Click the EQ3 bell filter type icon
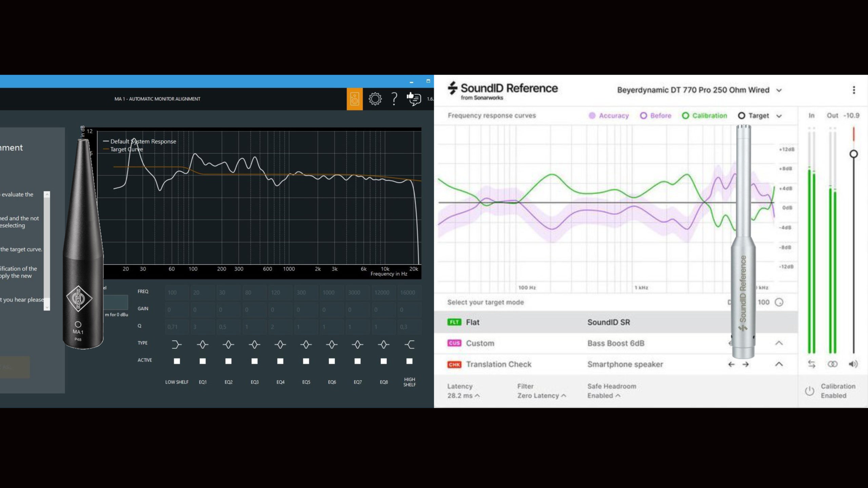Image resolution: width=868 pixels, height=488 pixels. coord(254,345)
